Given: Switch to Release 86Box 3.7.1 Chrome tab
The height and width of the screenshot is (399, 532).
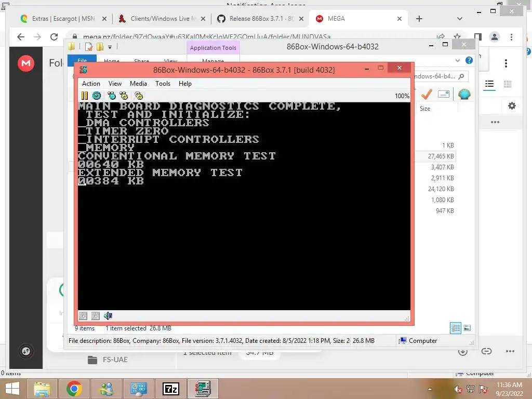Looking at the screenshot, I should (x=261, y=19).
